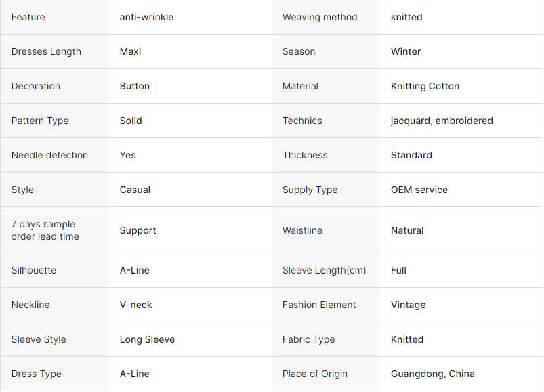Click the 'Button' decoration value

tap(135, 86)
